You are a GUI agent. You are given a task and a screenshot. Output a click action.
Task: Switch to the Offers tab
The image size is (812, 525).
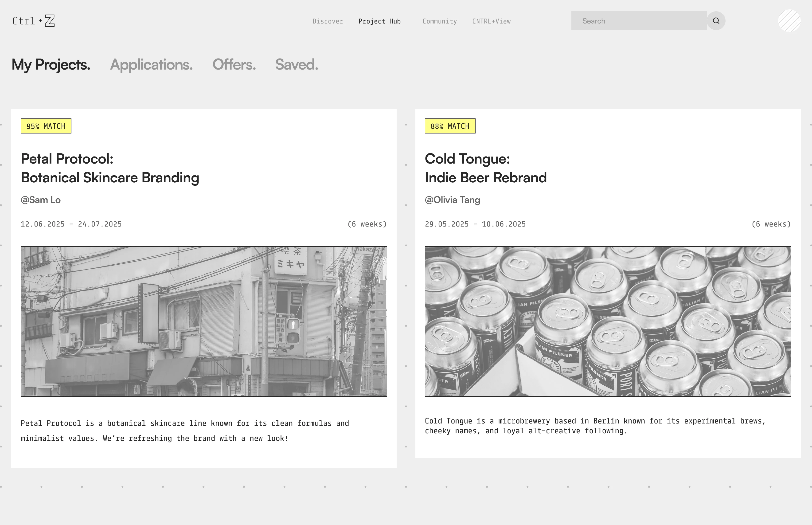coord(234,64)
